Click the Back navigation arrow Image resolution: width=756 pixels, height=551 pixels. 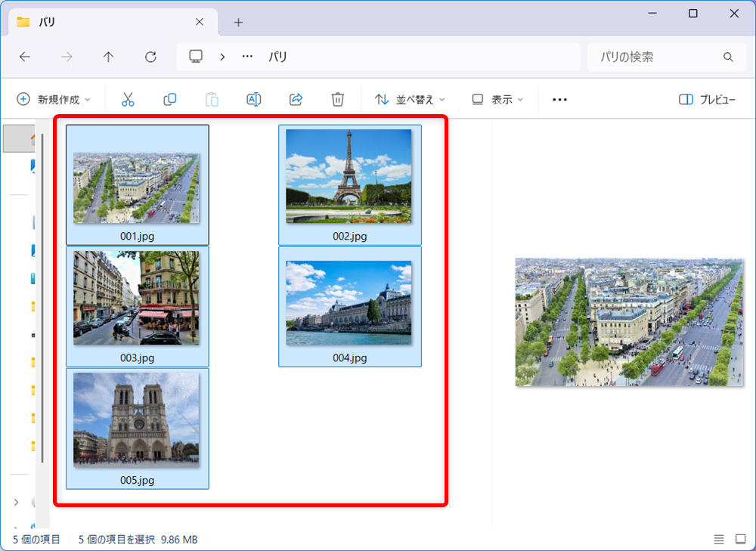[25, 57]
